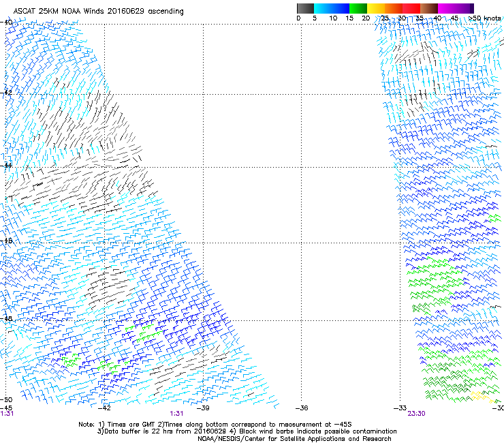The width and height of the screenshot is (504, 443).
Task: Click longitude label -42 on bottom axis
Action: click(104, 408)
